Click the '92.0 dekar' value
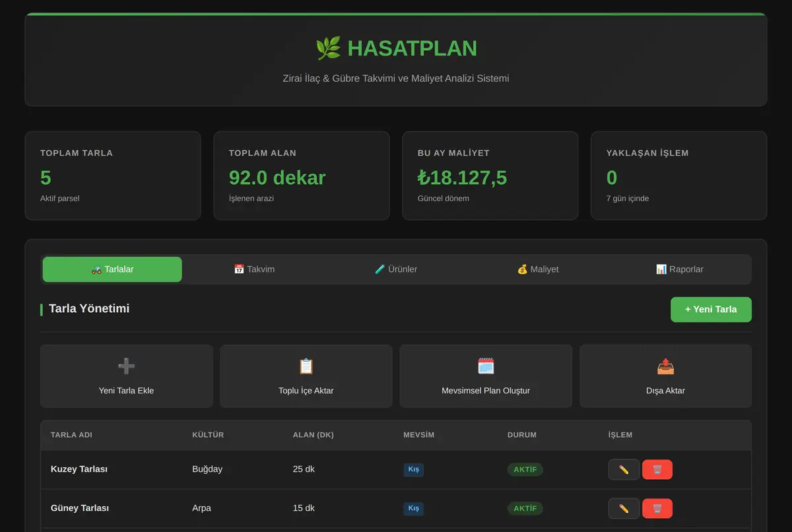The height and width of the screenshot is (532, 792). [277, 178]
